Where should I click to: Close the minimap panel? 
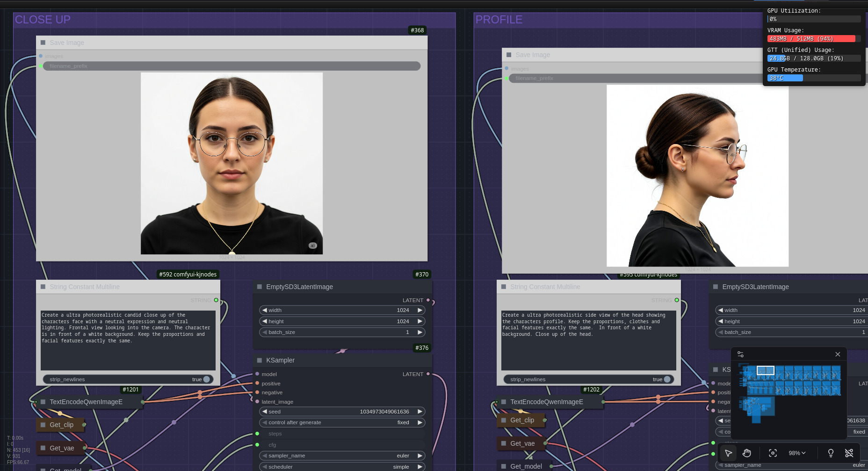(838, 355)
